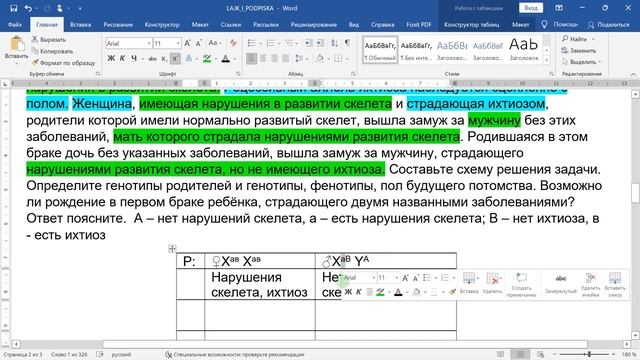
Task: Click the vertical scrollbar thumb
Action: [636, 192]
